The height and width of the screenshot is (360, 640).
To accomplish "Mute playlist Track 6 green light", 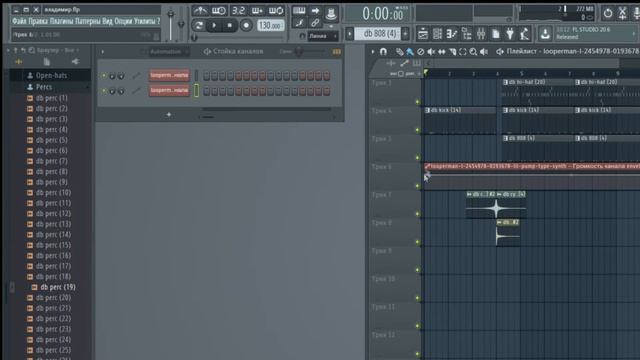I will (x=417, y=186).
